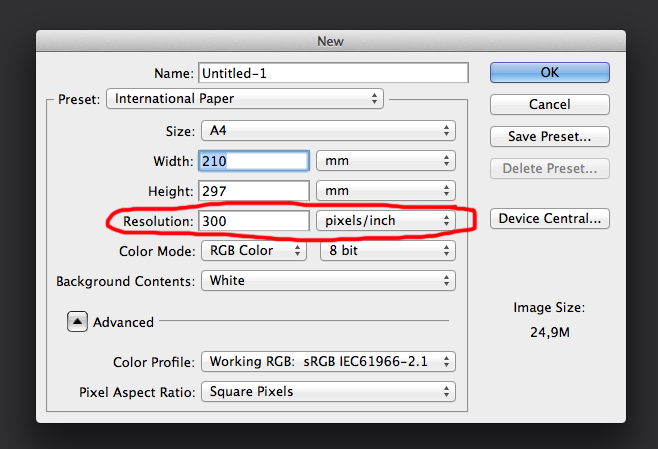Click the Cancel button

click(x=549, y=105)
